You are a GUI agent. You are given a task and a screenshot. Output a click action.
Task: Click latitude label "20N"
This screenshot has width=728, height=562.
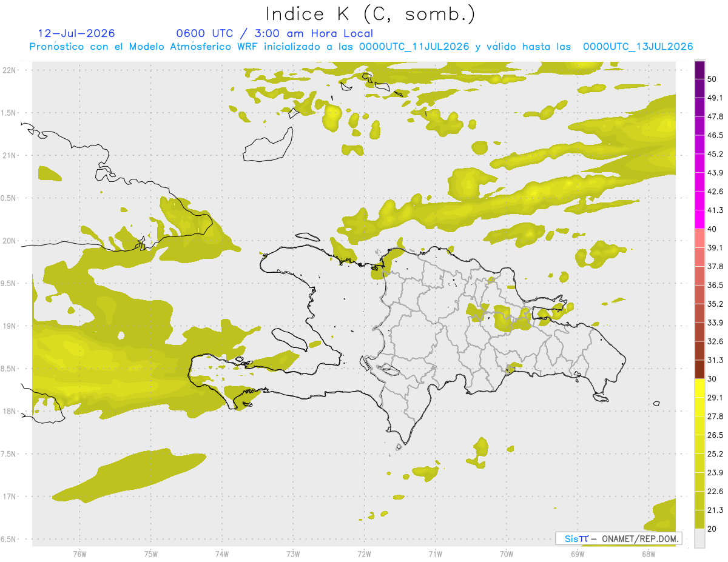[x=10, y=241]
